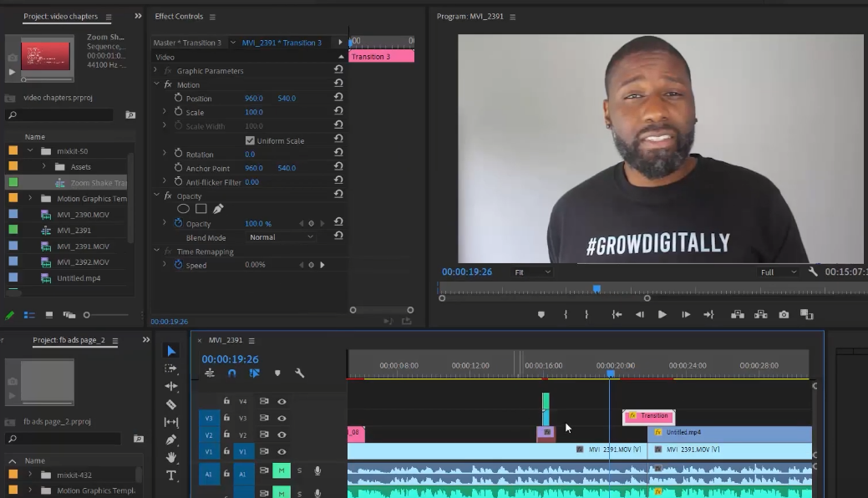Open Program: MVI_2391 panel menu

pos(513,17)
